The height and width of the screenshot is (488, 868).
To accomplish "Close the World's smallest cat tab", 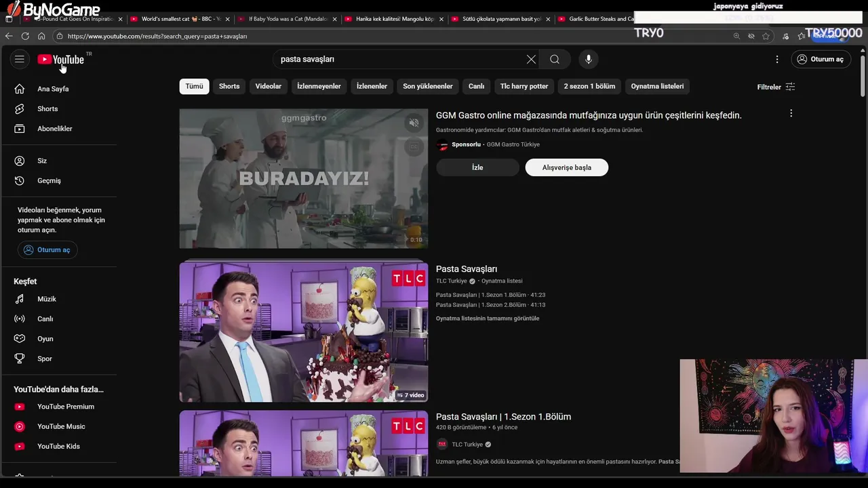I will tap(227, 19).
